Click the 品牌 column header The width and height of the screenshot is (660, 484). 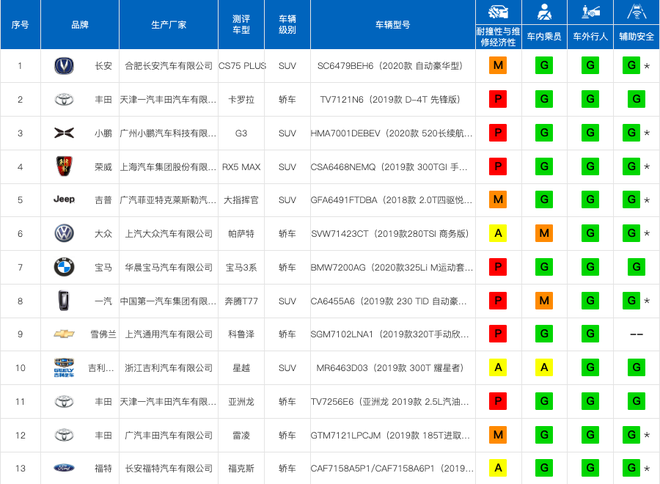[x=80, y=25]
